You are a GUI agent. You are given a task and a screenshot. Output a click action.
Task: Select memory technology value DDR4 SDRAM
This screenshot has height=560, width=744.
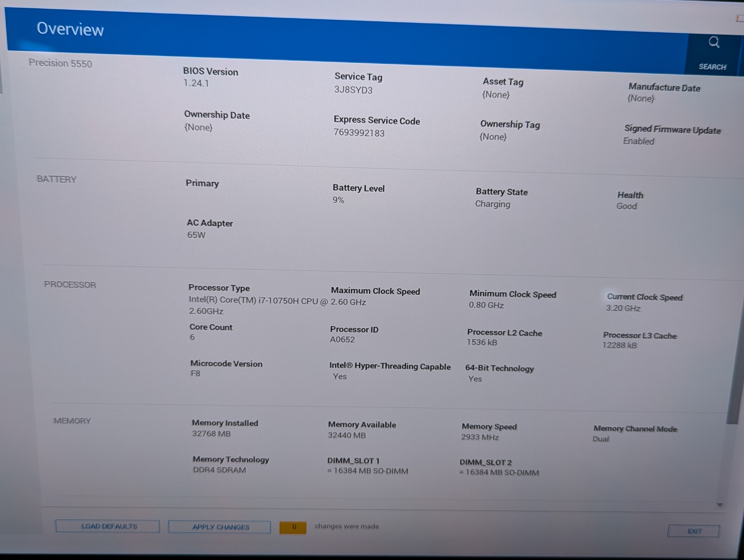[x=219, y=470]
